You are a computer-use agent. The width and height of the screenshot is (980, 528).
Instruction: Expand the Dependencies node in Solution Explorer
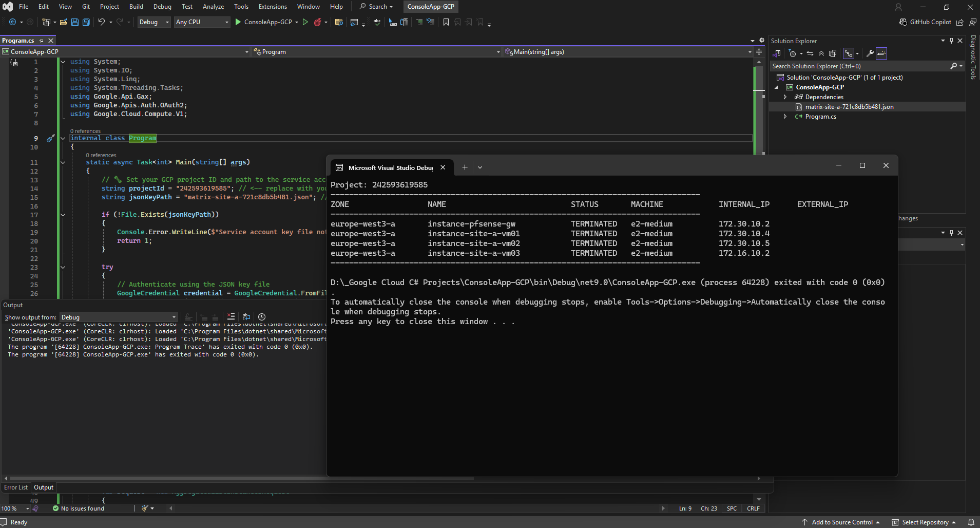coord(785,97)
